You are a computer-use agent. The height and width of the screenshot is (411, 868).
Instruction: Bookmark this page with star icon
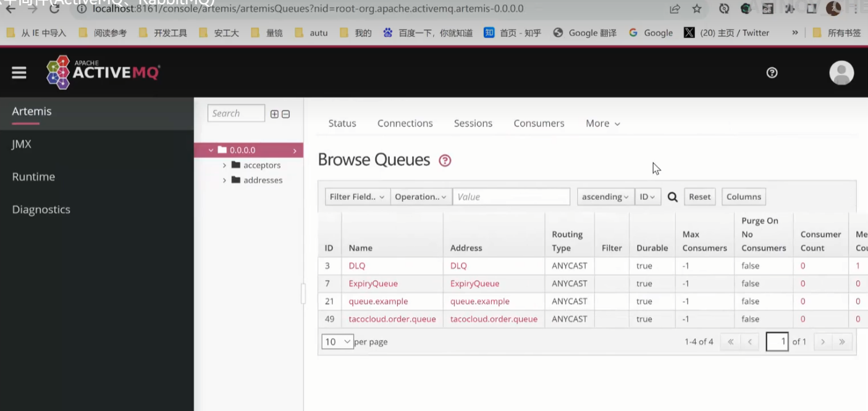point(697,9)
